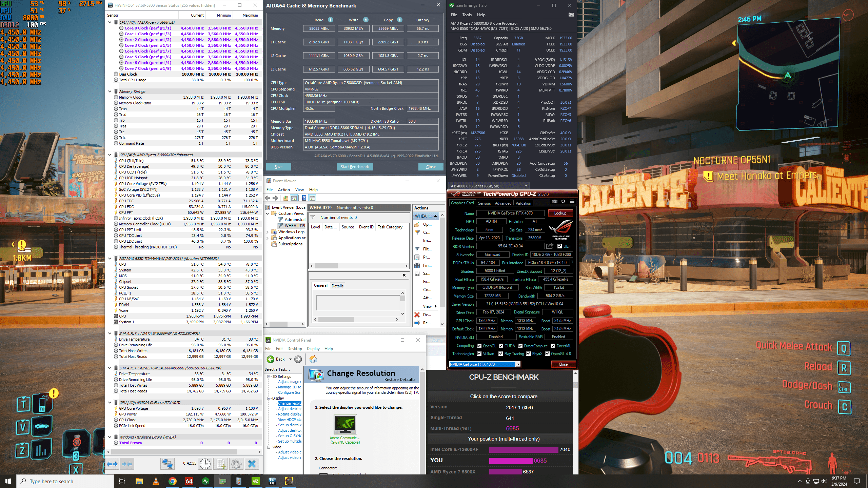This screenshot has height=488, width=868.
Task: Click Windows search box on taskbar
Action: click(65, 481)
